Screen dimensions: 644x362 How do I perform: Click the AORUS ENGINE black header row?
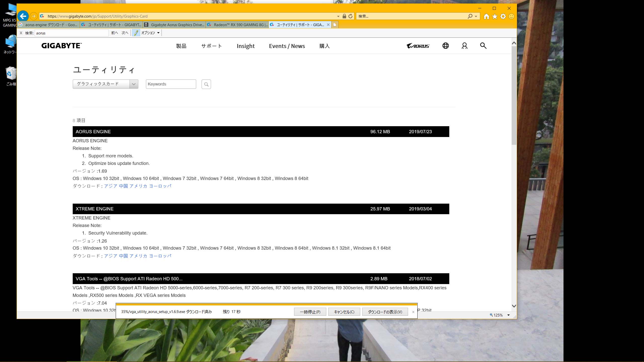261,132
